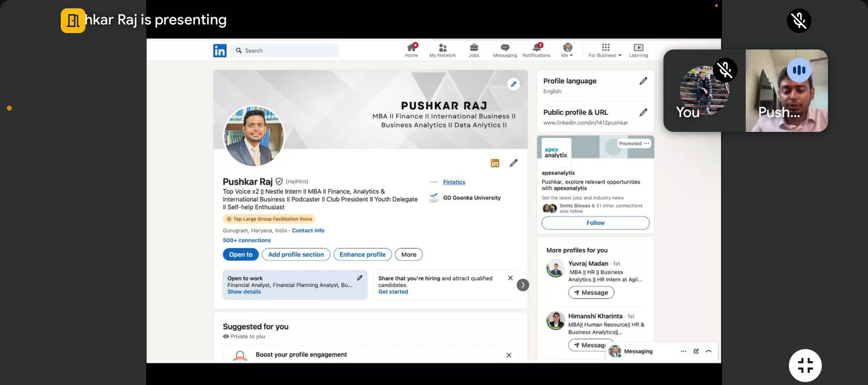Toggle the muted microphone at top right
This screenshot has width=868, height=385.
click(799, 21)
